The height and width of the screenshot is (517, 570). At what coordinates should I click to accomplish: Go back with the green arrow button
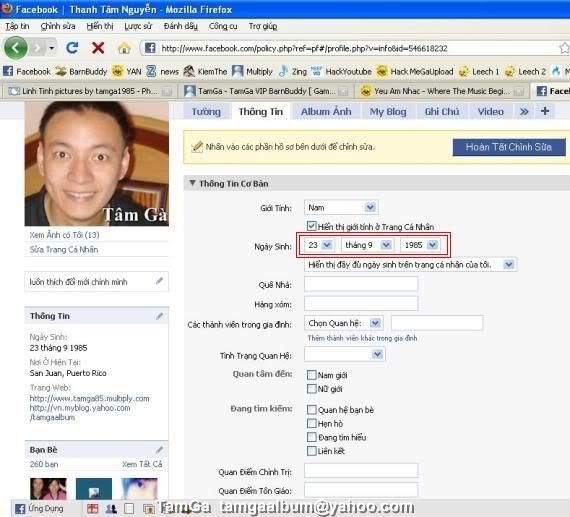pyautogui.click(x=15, y=48)
